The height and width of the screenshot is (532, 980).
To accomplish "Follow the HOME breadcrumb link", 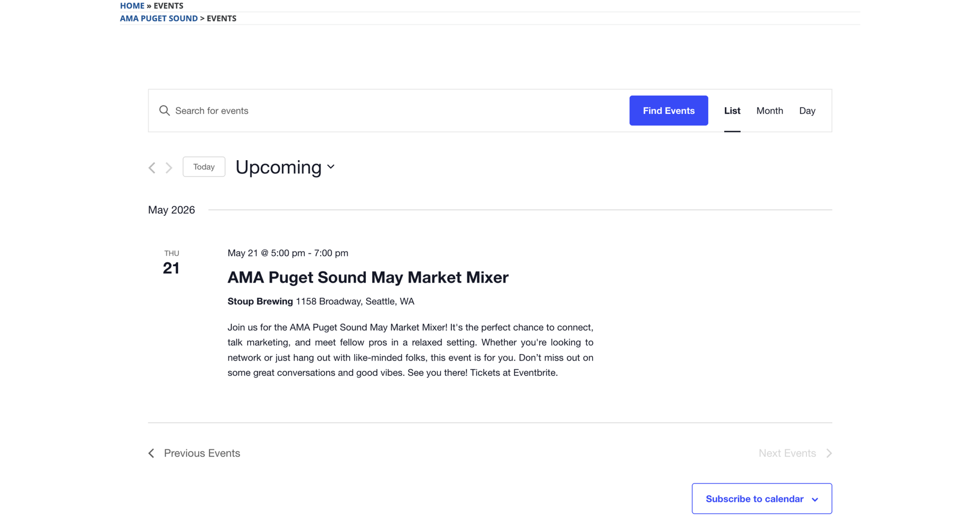I will (x=132, y=6).
